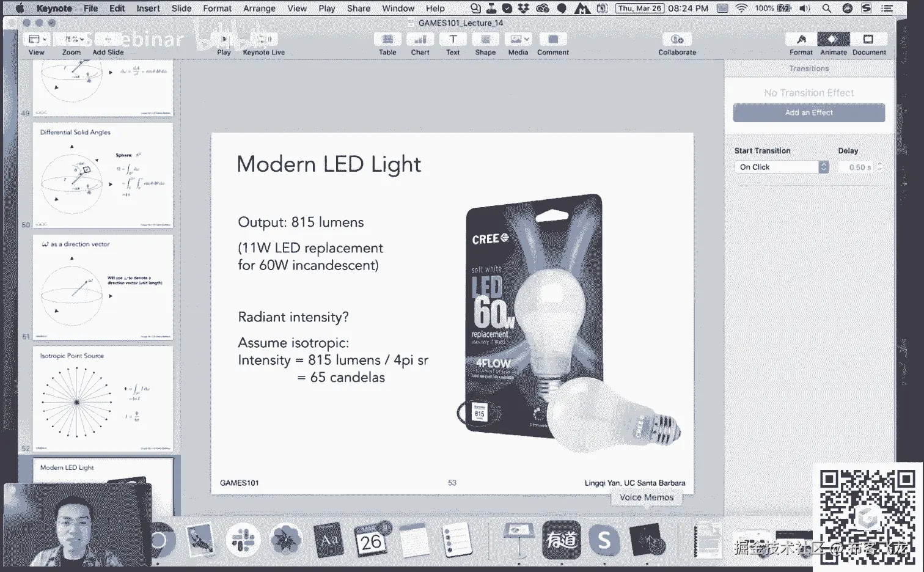Click the 'Radiant intensity?' text
The height and width of the screenshot is (572, 924).
(x=293, y=317)
